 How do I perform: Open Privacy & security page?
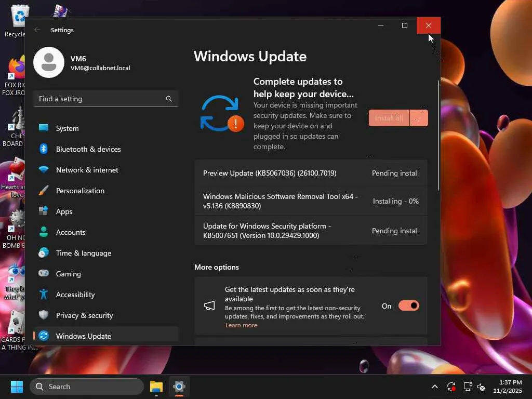pos(106,315)
